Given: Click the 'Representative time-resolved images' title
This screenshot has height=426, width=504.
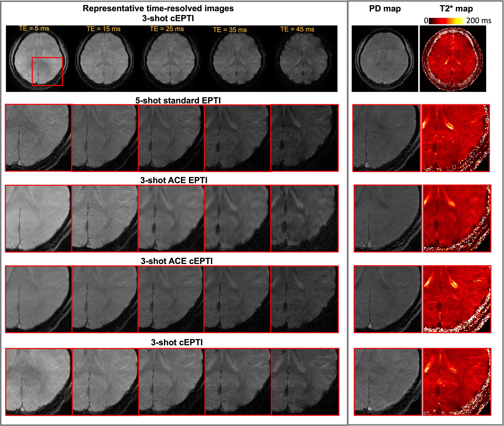Looking at the screenshot, I should point(158,8).
